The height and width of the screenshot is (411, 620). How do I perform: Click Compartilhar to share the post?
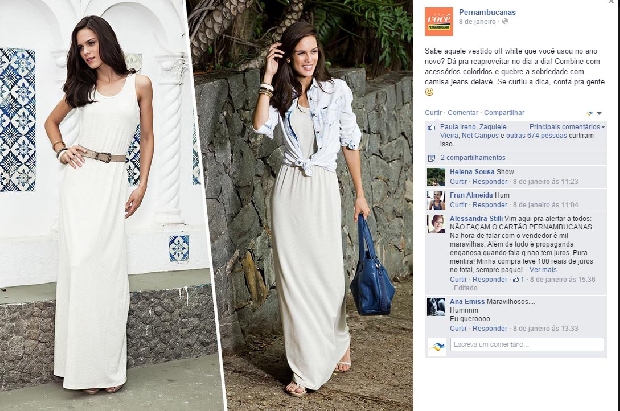click(504, 112)
